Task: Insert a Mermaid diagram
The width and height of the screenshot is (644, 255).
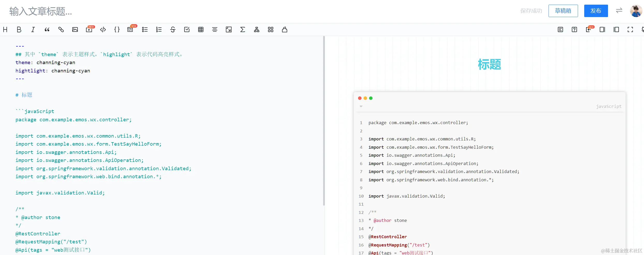Action: click(256, 29)
